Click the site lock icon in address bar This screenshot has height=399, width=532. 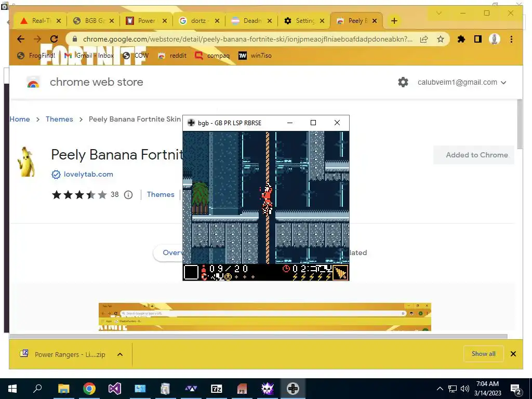coord(75,39)
